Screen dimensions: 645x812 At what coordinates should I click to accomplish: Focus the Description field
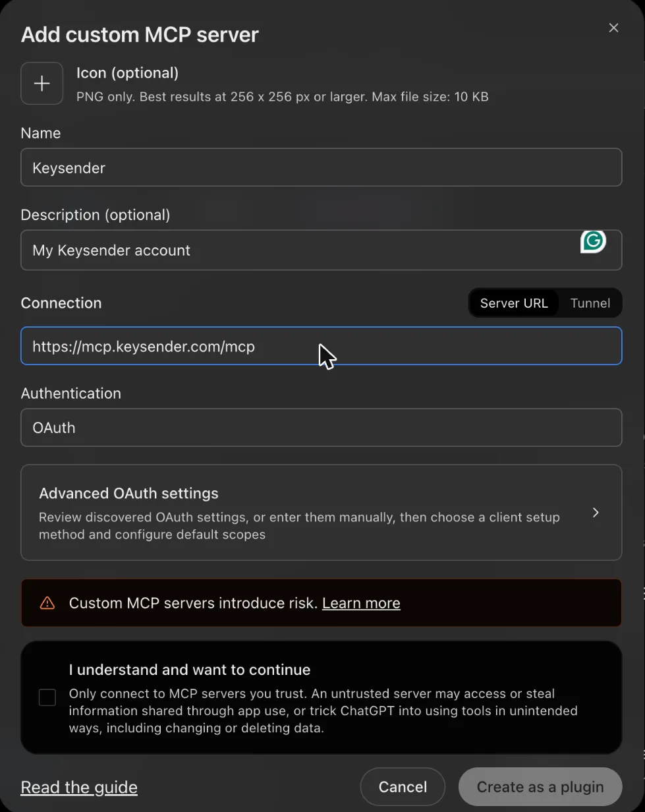[322, 250]
